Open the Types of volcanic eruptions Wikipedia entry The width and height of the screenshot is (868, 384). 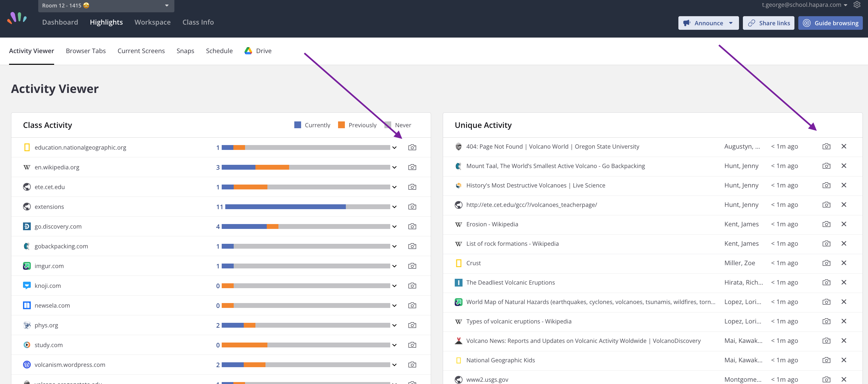point(519,322)
